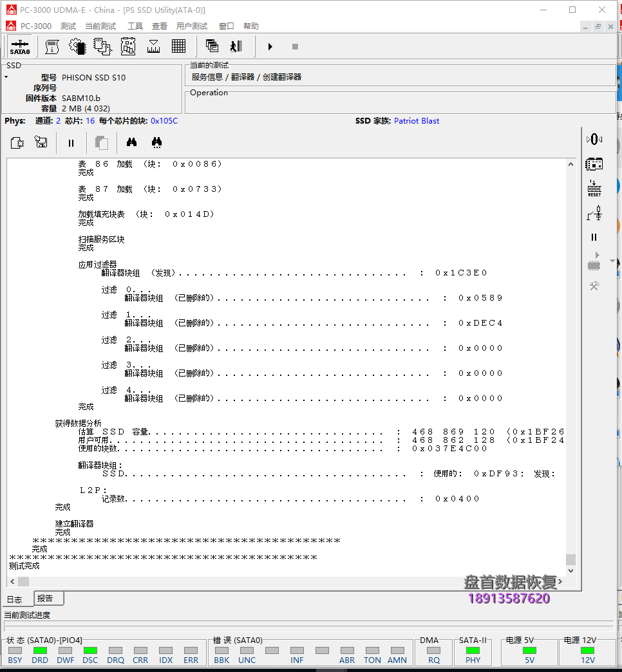622x672 pixels.
Task: Switch to the 报告 tab
Action: pyautogui.click(x=48, y=598)
